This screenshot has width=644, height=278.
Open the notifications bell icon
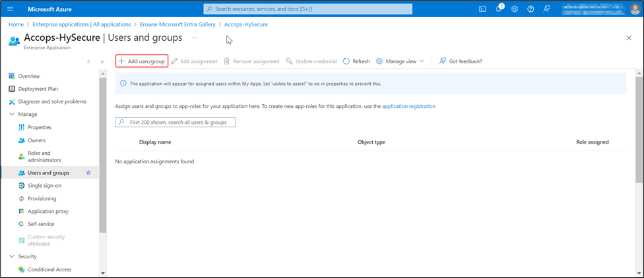(x=499, y=9)
